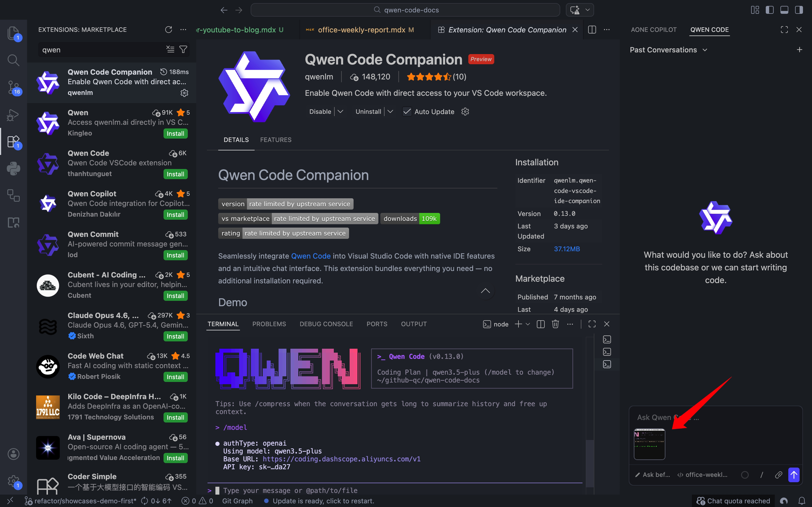This screenshot has width=812, height=507.
Task: Open the Uninstall dropdown arrow
Action: pos(390,112)
